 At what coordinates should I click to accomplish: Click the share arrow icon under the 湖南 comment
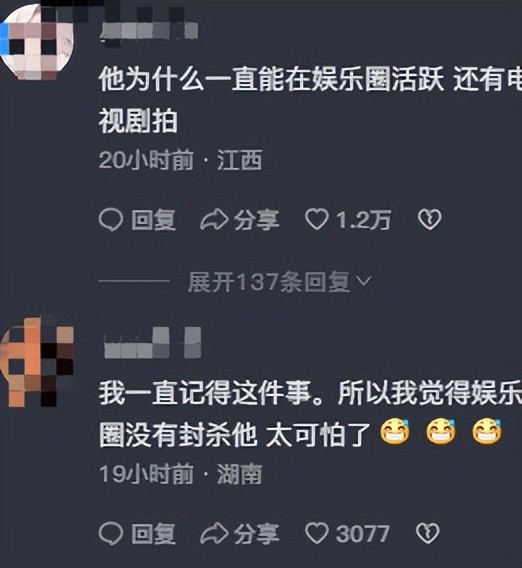pyautogui.click(x=214, y=534)
